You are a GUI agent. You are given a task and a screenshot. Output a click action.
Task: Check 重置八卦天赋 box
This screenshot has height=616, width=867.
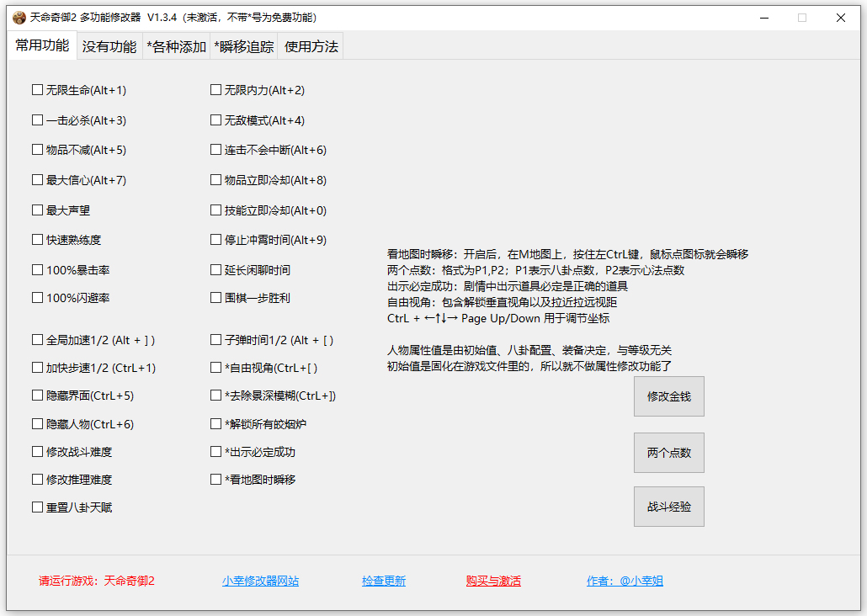pos(38,507)
